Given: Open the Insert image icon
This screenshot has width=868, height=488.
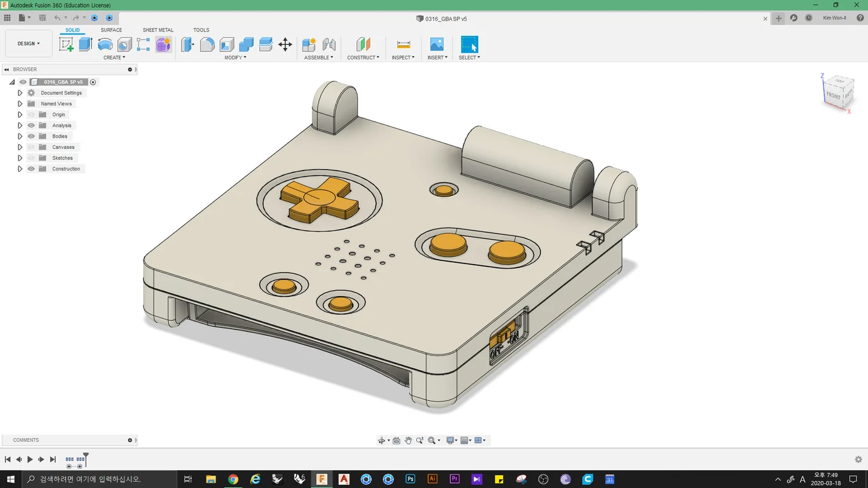Looking at the screenshot, I should coord(437,44).
